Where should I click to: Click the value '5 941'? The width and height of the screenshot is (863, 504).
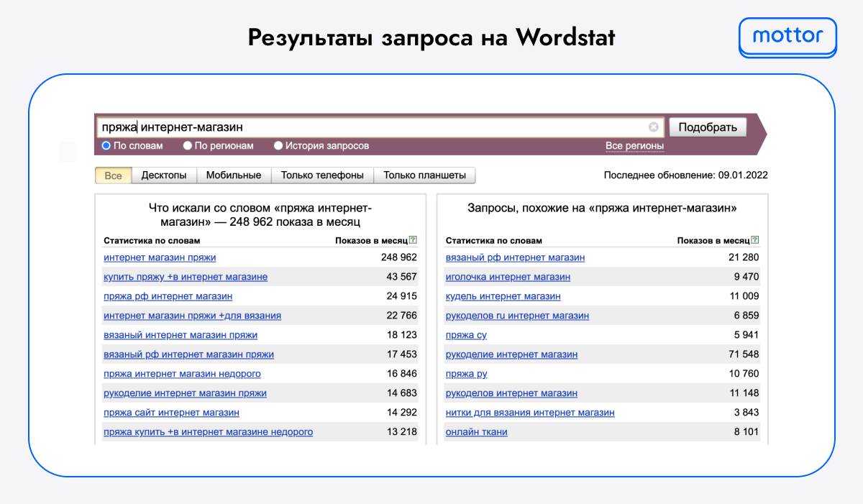pos(747,335)
